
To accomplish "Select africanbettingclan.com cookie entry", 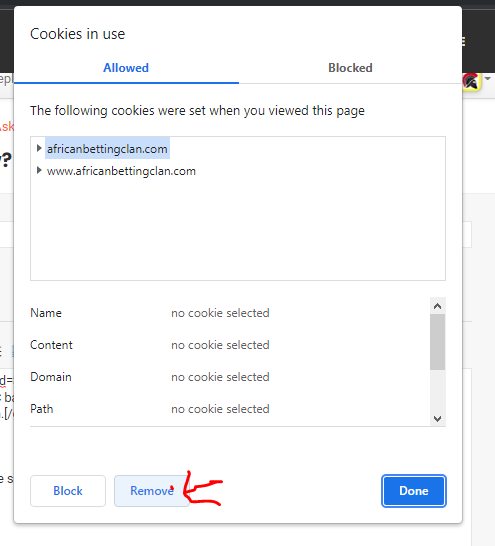I will 107,149.
